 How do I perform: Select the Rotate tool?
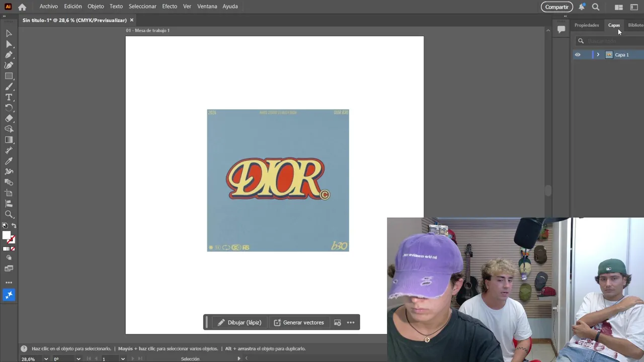pos(9,108)
